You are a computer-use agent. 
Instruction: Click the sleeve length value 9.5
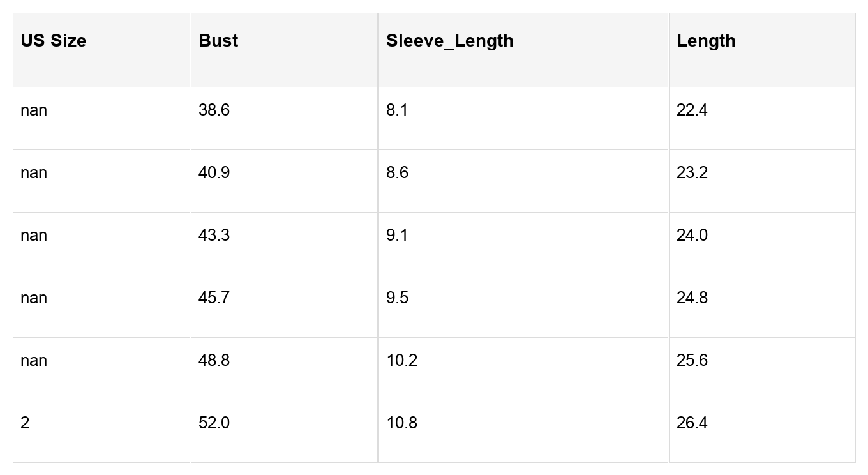tap(523, 306)
